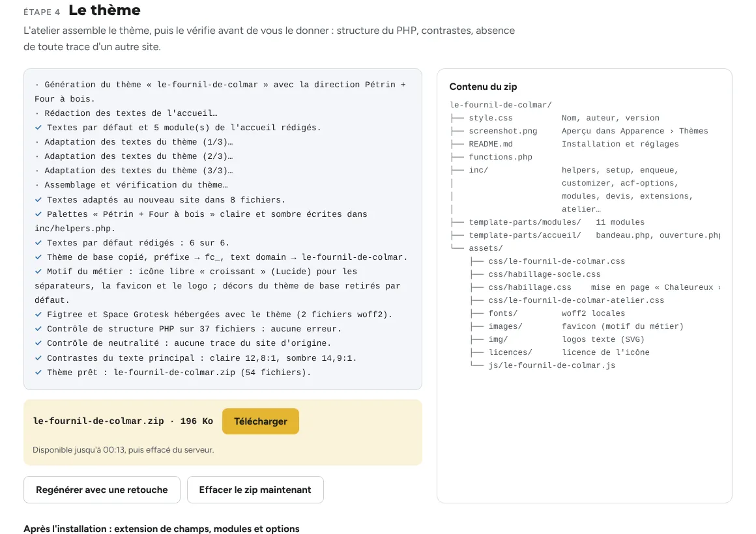Click js/le-fournil-de-colmar.js in the tree
Image resolution: width=756 pixels, height=534 pixels.
click(551, 365)
